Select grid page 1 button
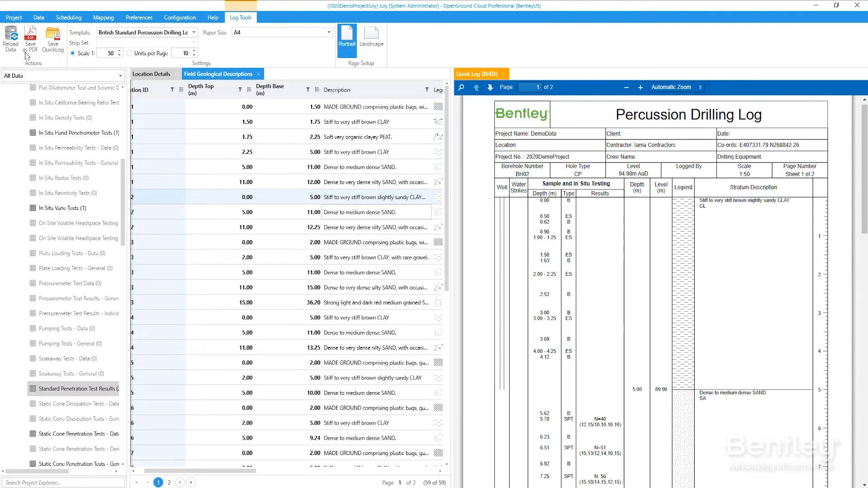The height and width of the screenshot is (488, 868). coord(158,483)
